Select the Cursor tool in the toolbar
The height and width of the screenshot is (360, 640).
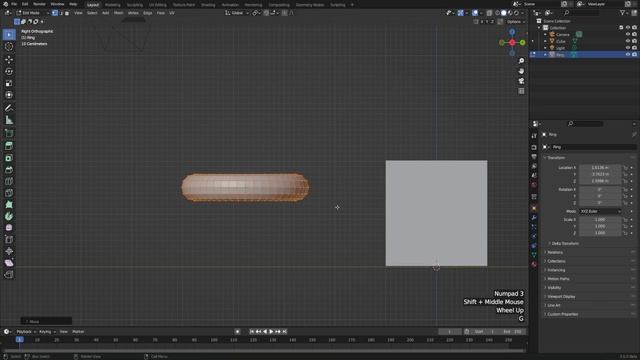point(9,47)
